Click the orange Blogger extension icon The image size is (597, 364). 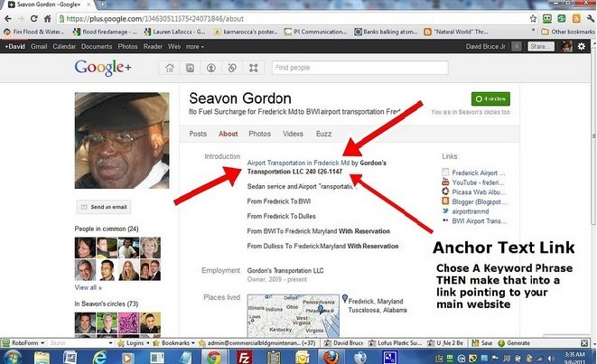coord(576,18)
